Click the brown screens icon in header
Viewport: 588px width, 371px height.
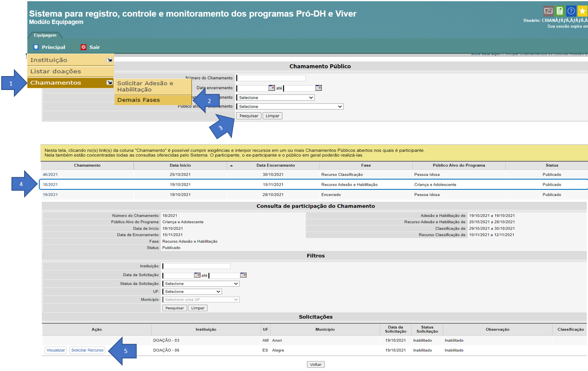click(548, 11)
